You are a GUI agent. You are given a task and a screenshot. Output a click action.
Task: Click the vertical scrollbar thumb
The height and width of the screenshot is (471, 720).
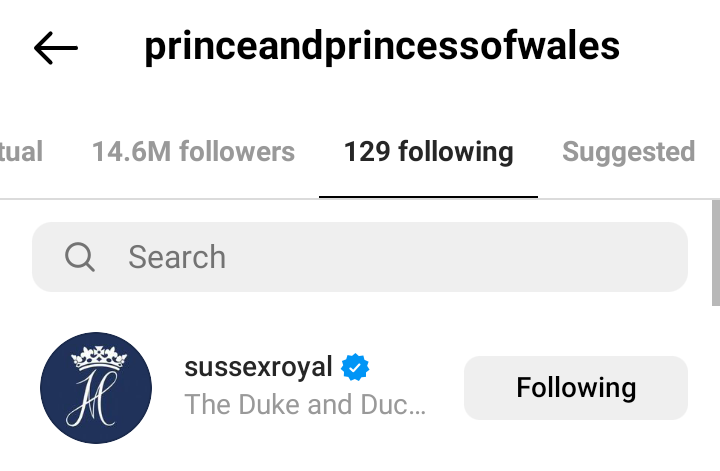(715, 252)
